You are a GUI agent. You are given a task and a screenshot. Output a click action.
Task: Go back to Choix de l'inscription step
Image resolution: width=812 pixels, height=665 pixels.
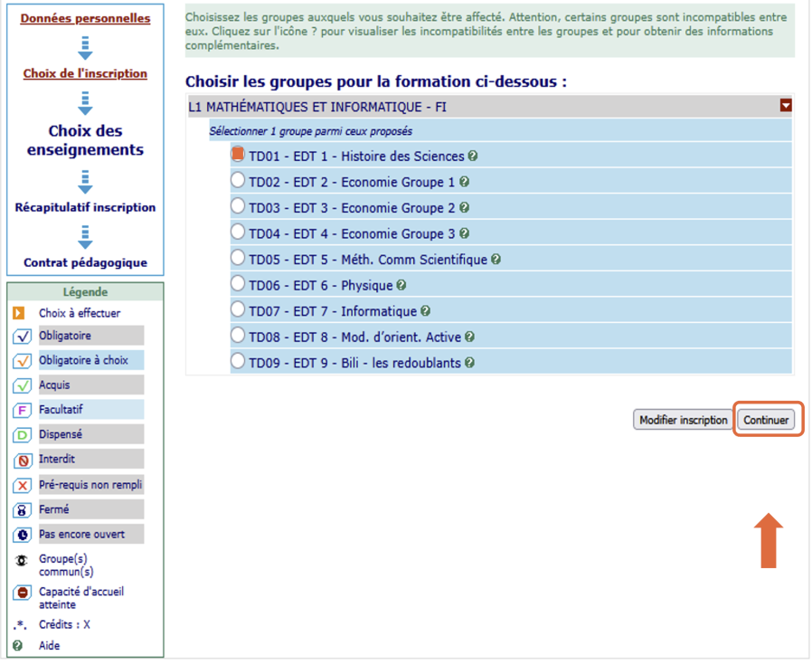[85, 73]
